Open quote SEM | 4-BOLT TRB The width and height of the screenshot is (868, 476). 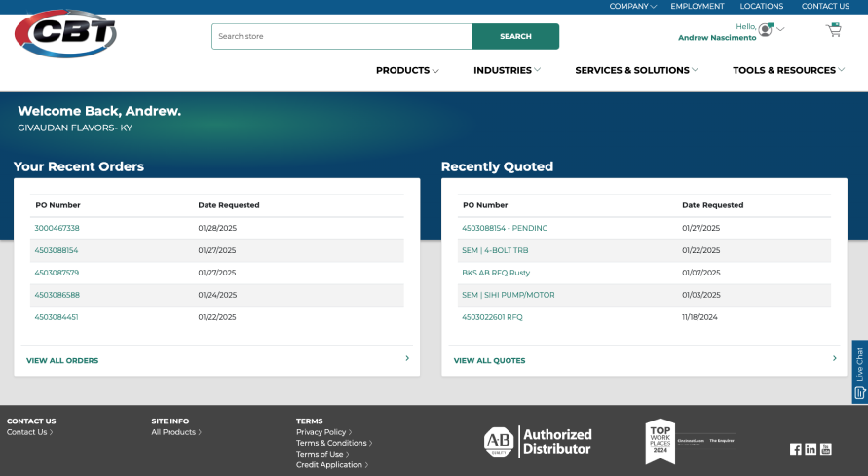(495, 250)
